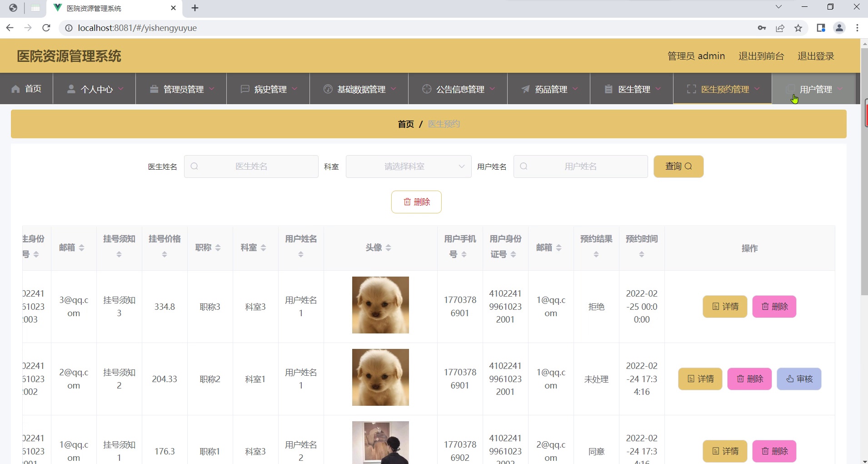Click the outlined 删除 batch delete button
Image resolution: width=868 pixels, height=464 pixels.
click(416, 202)
